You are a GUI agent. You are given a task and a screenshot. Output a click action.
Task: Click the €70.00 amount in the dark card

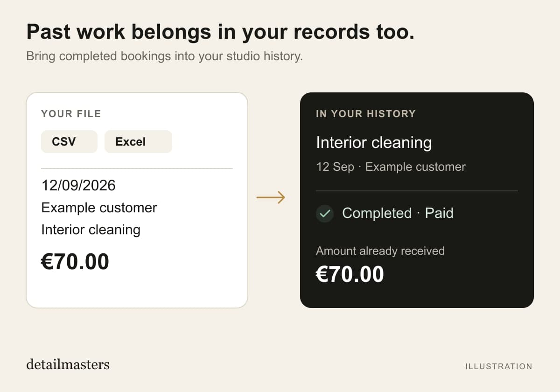(x=350, y=274)
